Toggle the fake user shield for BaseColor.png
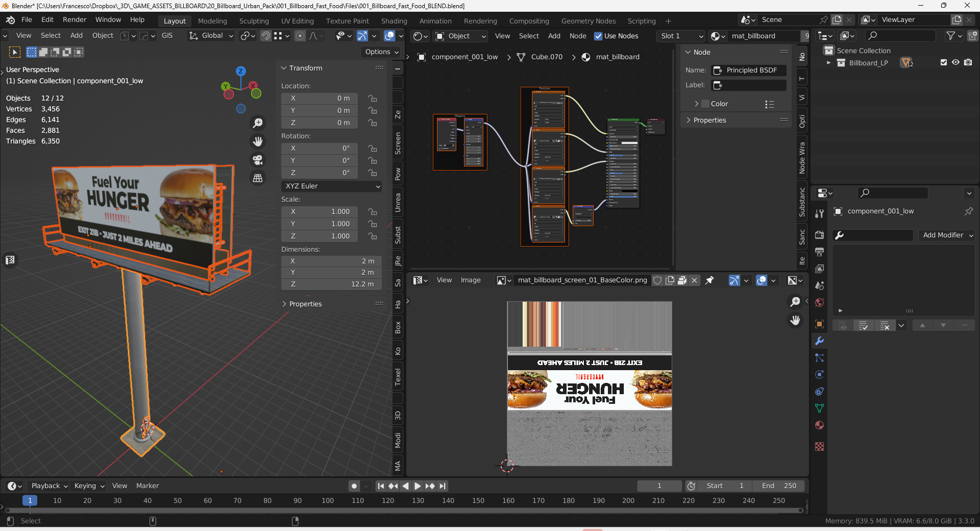This screenshot has height=531, width=980. tap(657, 280)
